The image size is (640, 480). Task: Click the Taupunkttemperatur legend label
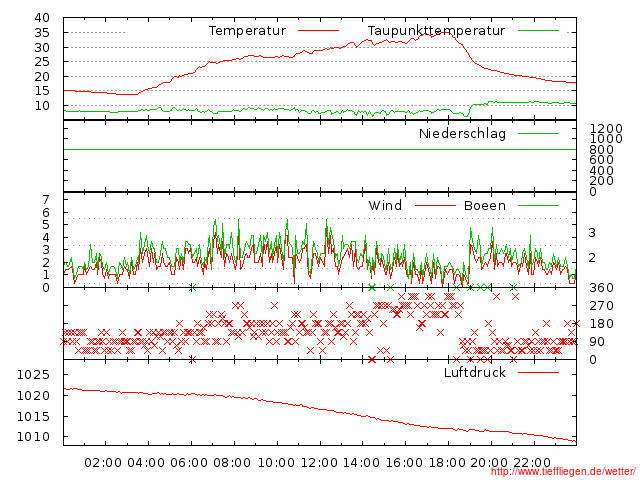[436, 31]
